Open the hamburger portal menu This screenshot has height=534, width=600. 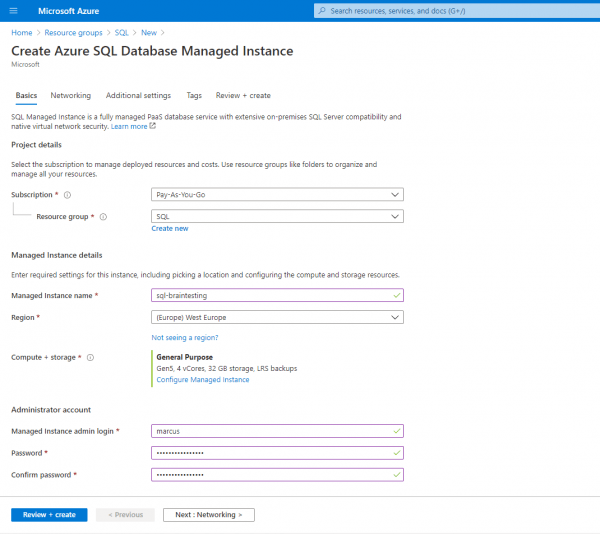pos(13,11)
